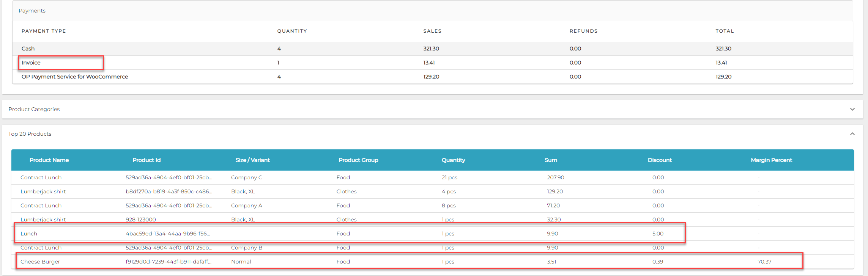Viewport: 868px width, 276px height.
Task: Open the Lunch product link
Action: (x=29, y=234)
